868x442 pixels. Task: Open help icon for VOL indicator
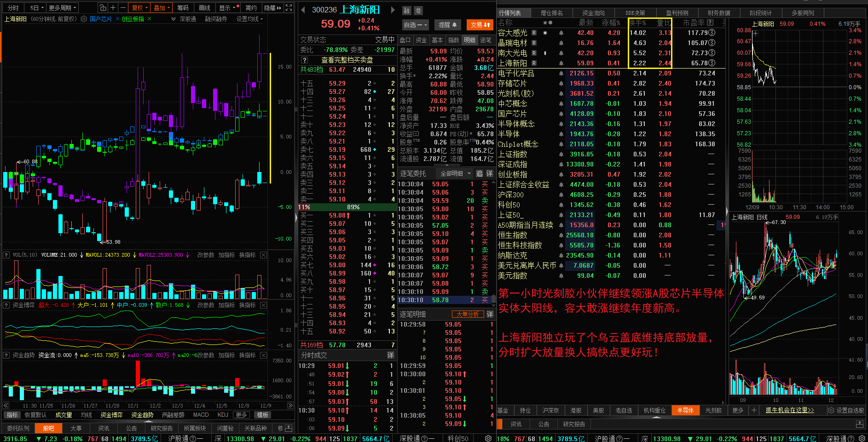6,255
